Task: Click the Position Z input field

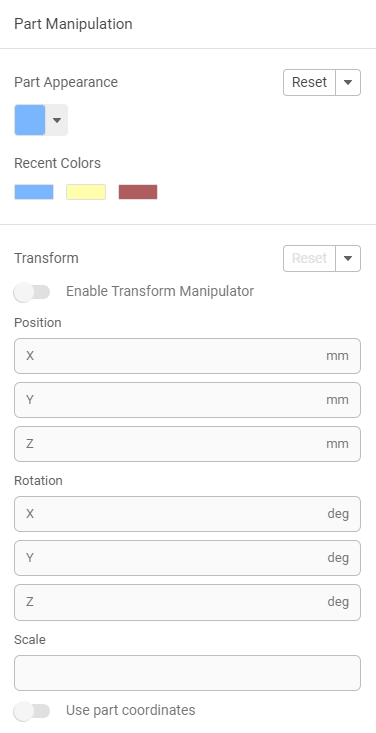Action: click(x=188, y=444)
